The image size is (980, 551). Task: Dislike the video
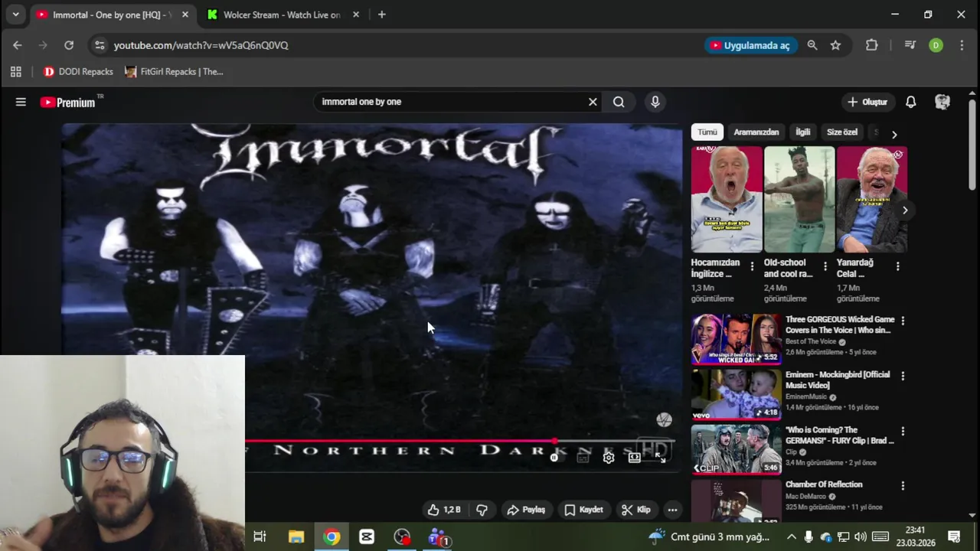pos(482,510)
